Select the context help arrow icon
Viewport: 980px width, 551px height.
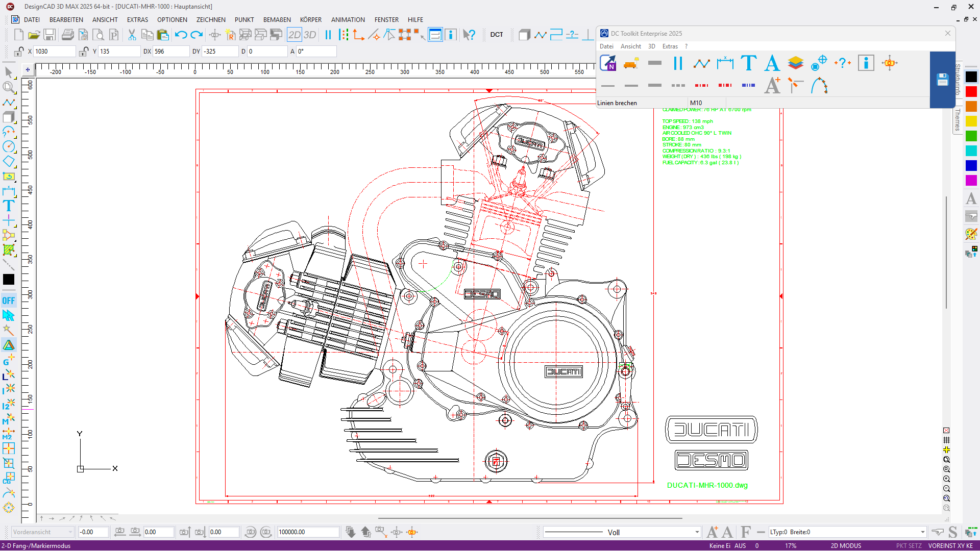coord(469,35)
